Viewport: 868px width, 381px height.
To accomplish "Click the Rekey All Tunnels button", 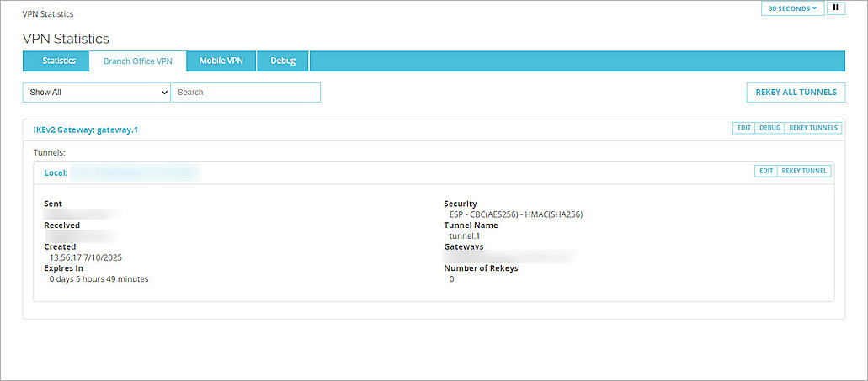I will (x=796, y=93).
